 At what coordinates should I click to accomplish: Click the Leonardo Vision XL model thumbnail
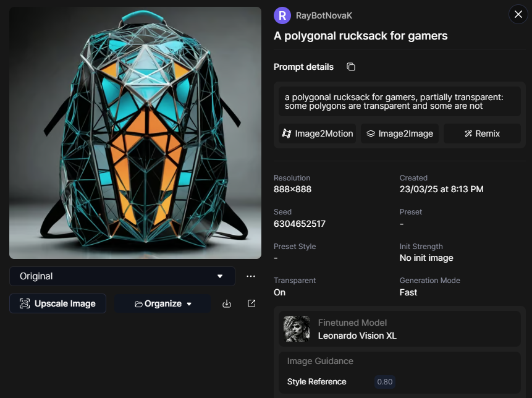pyautogui.click(x=297, y=329)
